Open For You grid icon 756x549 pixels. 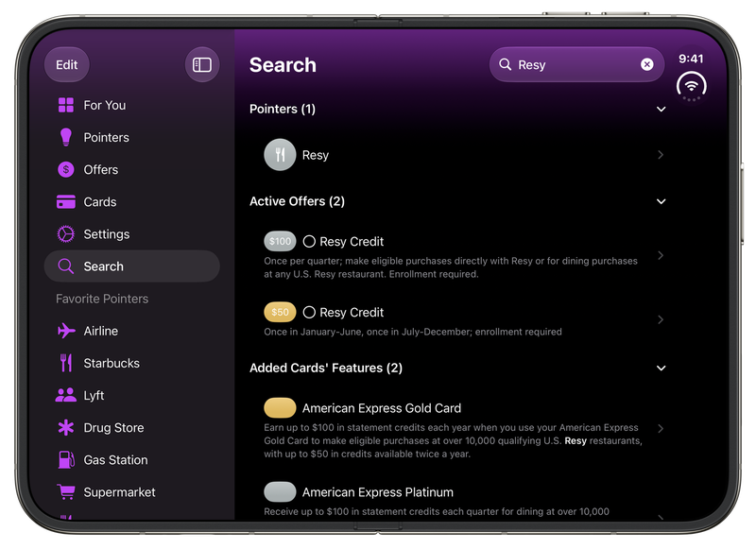(66, 105)
